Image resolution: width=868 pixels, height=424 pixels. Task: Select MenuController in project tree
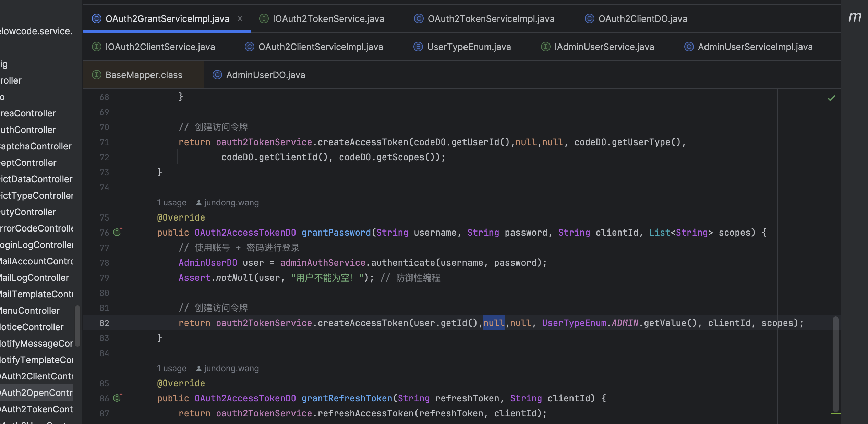30,311
